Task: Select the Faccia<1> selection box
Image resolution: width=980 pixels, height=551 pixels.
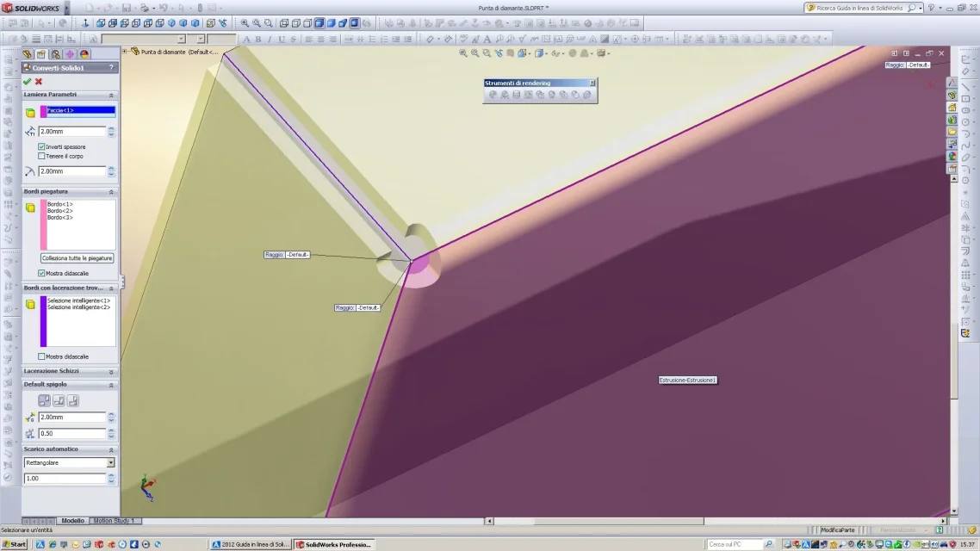Action: tap(81, 110)
